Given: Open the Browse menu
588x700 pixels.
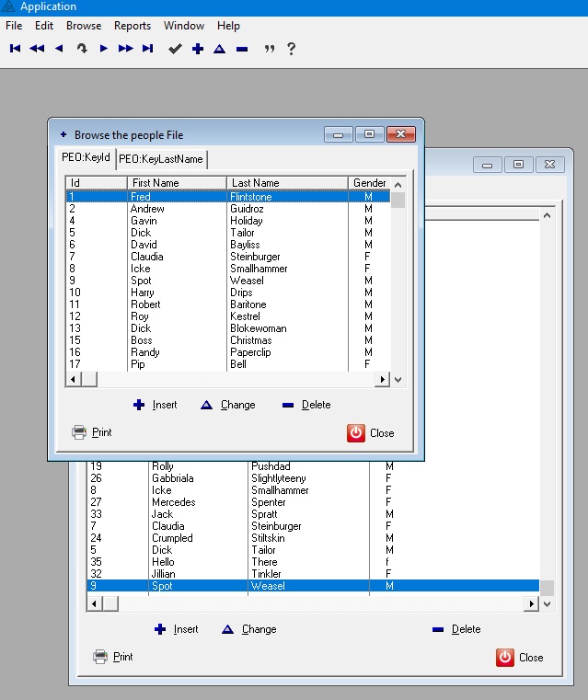Looking at the screenshot, I should [x=84, y=26].
